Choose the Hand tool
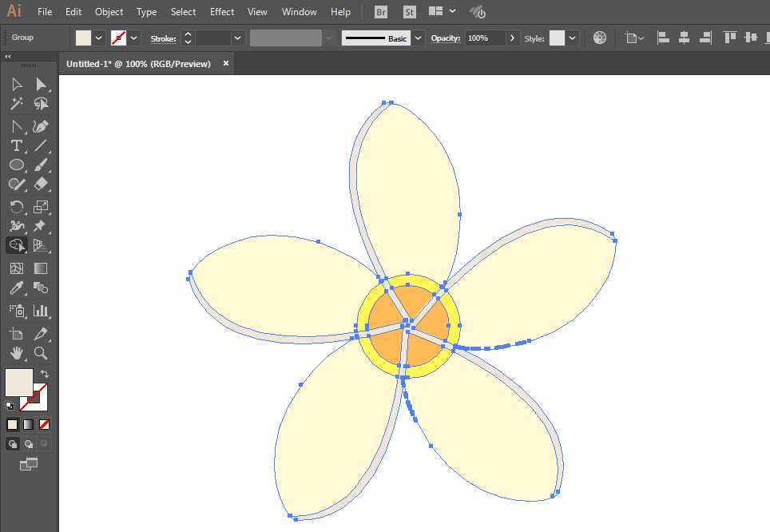Viewport: 770px width, 532px height. (x=17, y=352)
